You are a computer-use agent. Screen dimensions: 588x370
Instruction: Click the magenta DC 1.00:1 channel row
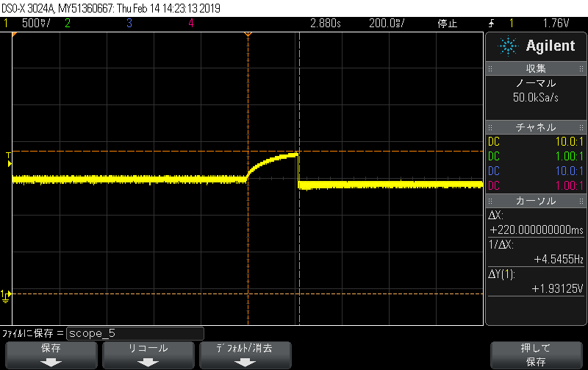pos(536,185)
